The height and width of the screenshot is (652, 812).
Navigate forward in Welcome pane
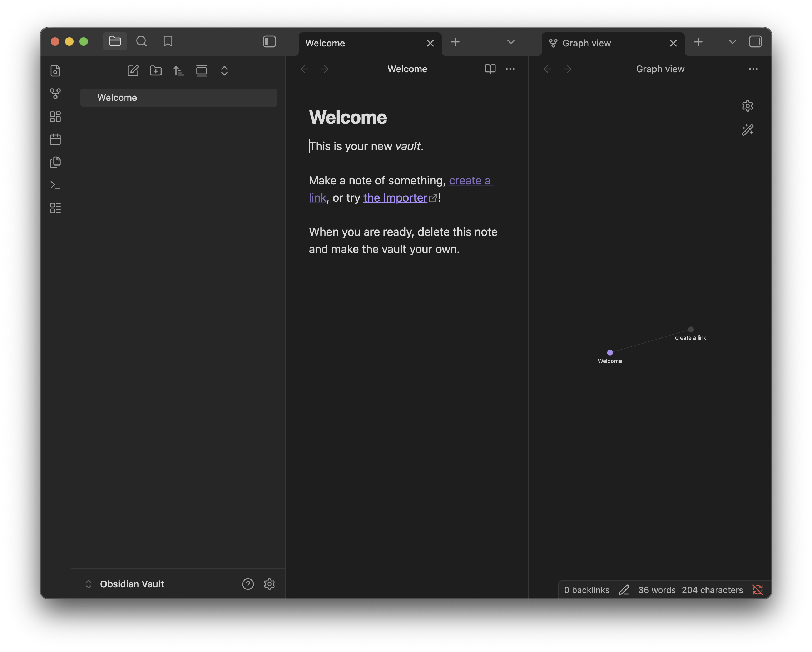tap(324, 69)
